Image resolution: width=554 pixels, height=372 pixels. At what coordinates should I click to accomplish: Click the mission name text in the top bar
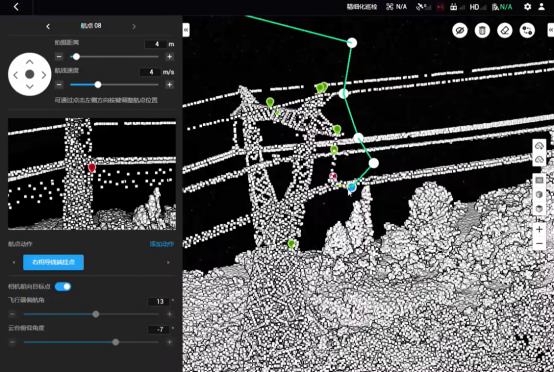tap(362, 7)
